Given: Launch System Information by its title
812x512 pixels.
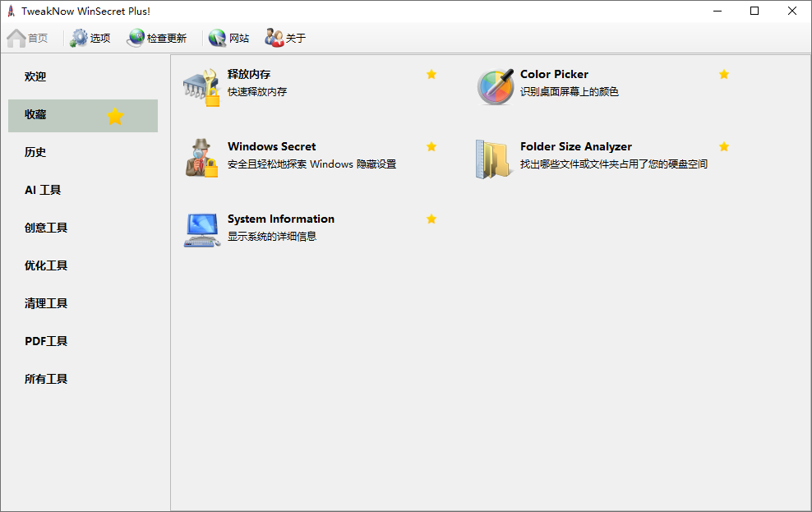Looking at the screenshot, I should pos(281,219).
